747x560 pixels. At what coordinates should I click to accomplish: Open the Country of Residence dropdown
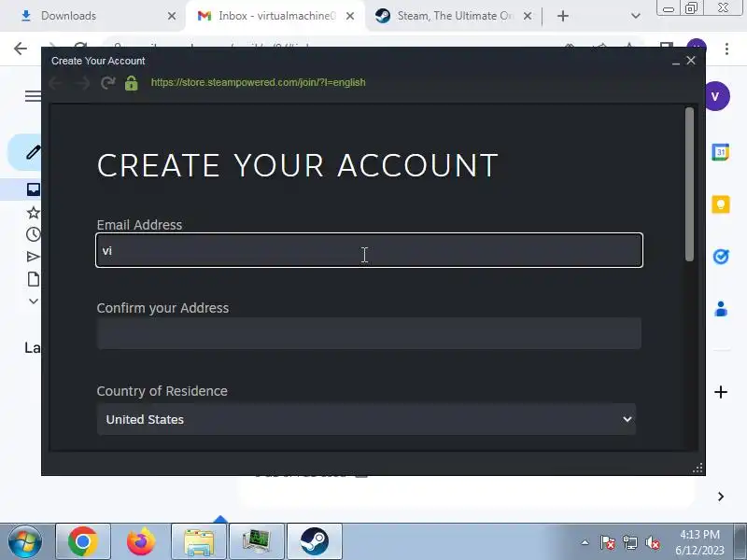pyautogui.click(x=366, y=419)
